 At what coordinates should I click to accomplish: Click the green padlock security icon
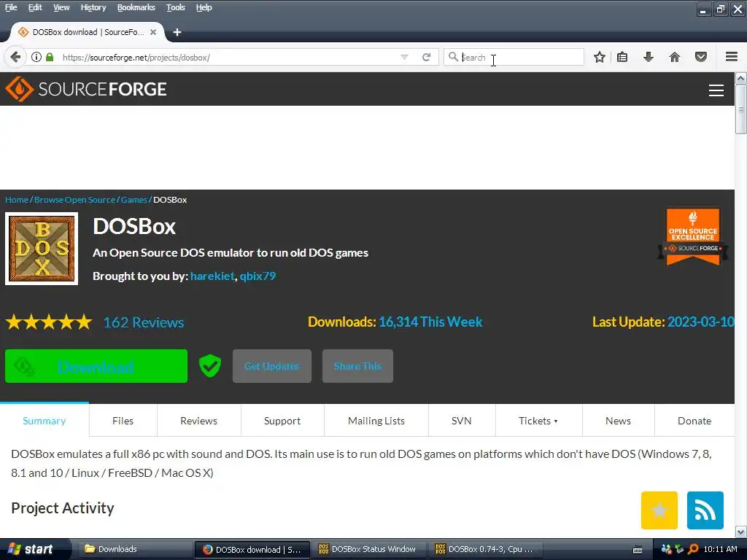pyautogui.click(x=50, y=57)
